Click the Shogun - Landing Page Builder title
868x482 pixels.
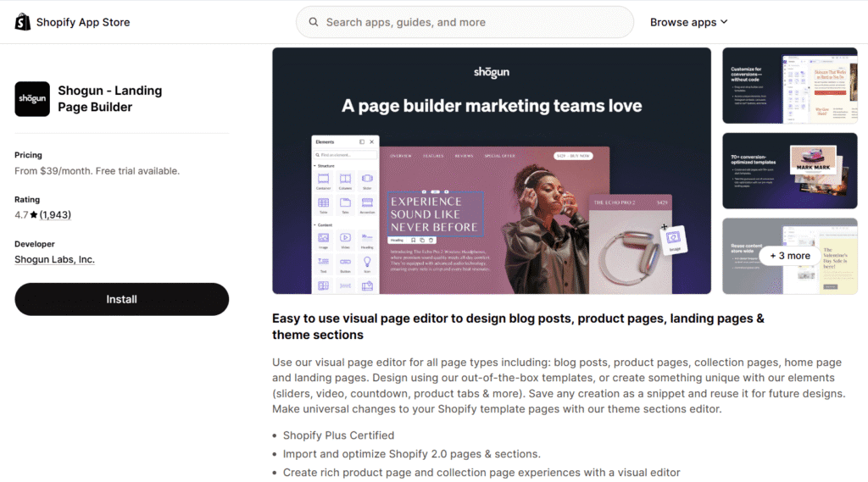110,98
